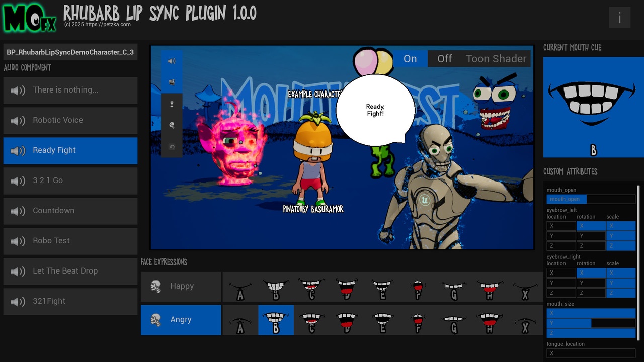Toggle eyebrow_left rotation X attribute

[x=591, y=226]
